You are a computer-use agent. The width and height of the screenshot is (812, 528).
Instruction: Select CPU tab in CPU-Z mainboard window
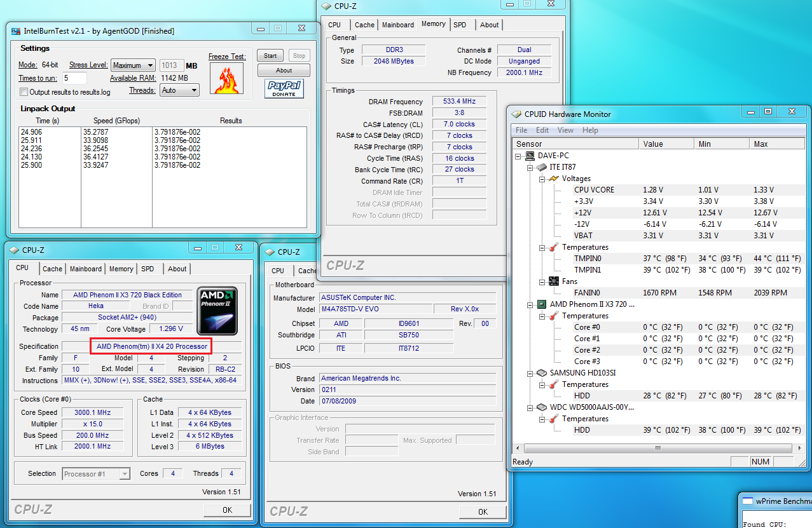point(278,271)
